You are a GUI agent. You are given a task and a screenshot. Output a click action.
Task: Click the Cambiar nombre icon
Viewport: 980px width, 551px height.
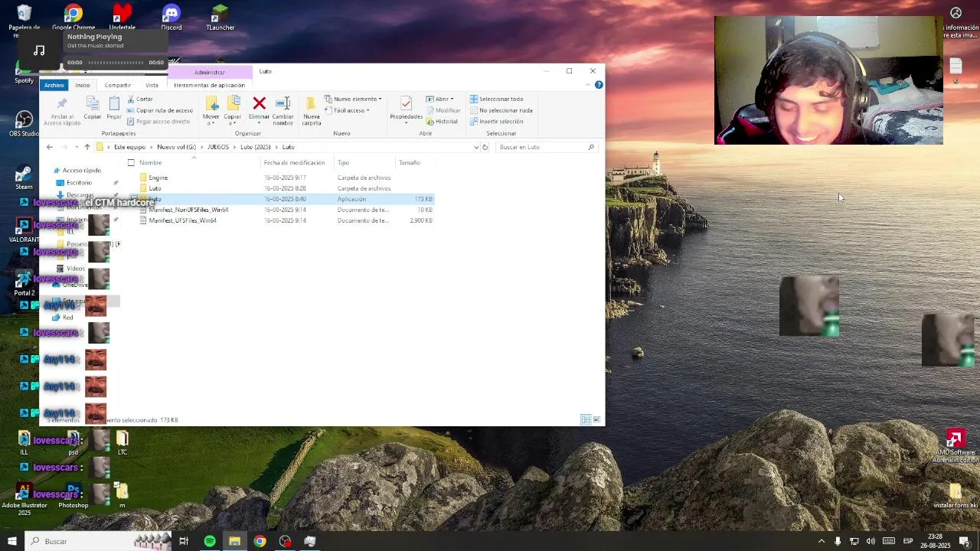pyautogui.click(x=283, y=103)
